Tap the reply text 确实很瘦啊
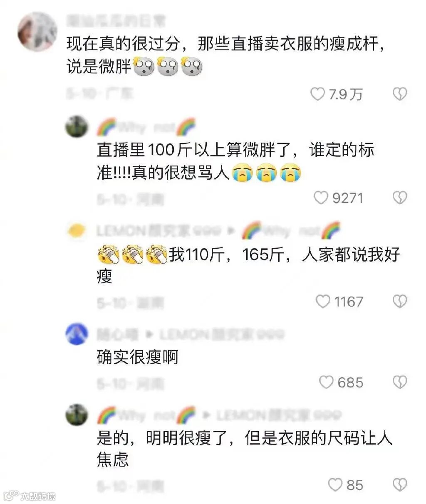Screen dimensions: 426x504 [x=137, y=357]
